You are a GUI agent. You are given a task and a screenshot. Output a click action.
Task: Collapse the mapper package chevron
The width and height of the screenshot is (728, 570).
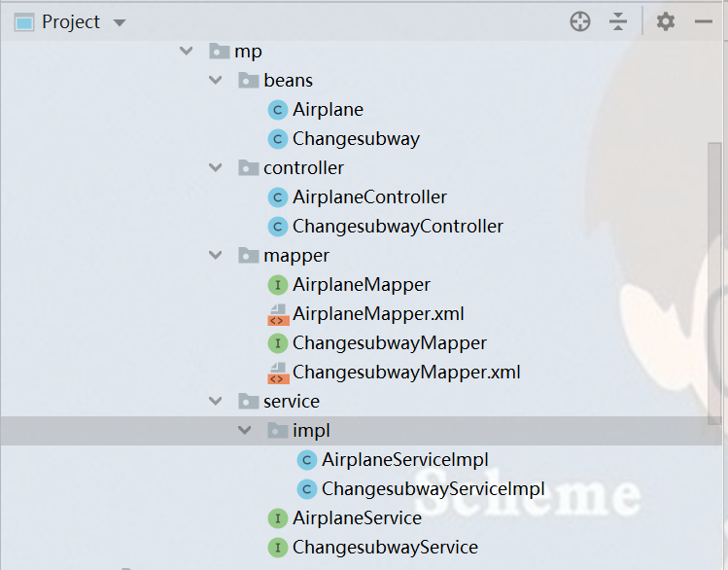tap(216, 255)
